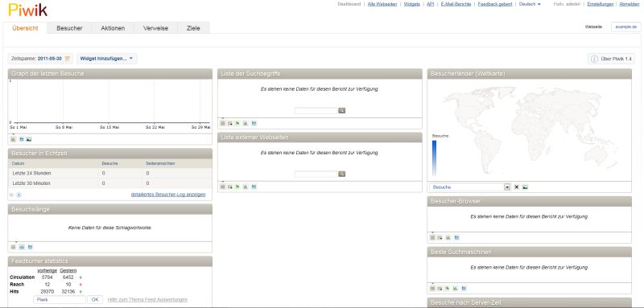The height and width of the screenshot is (308, 644).
Task: Show simple table in Liste externer Webseiten
Action: click(223, 187)
